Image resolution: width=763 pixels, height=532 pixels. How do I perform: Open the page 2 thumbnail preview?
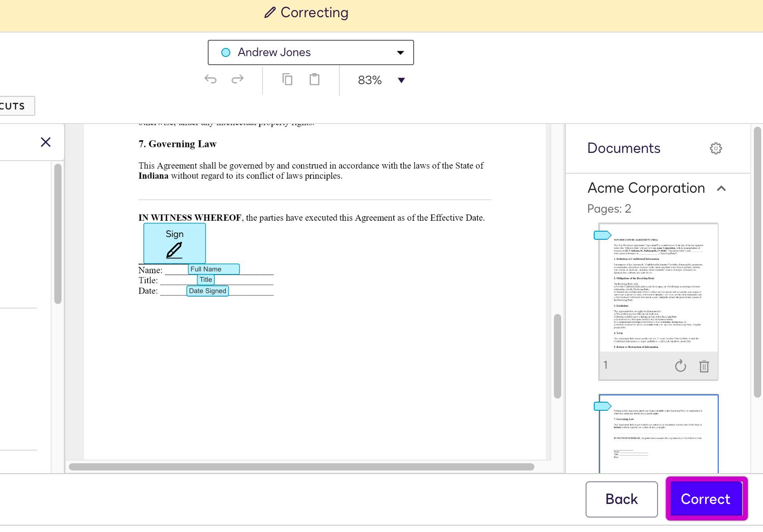658,433
